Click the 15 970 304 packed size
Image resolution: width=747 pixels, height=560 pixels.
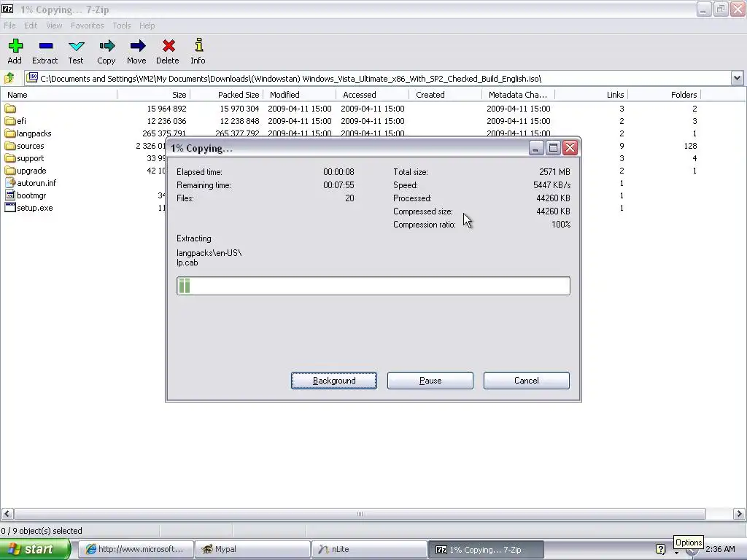239,109
